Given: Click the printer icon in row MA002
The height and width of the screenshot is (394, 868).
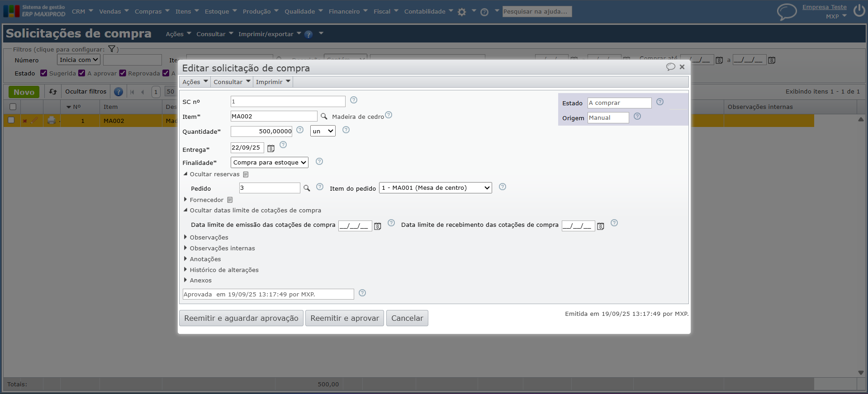Looking at the screenshot, I should click(x=52, y=120).
